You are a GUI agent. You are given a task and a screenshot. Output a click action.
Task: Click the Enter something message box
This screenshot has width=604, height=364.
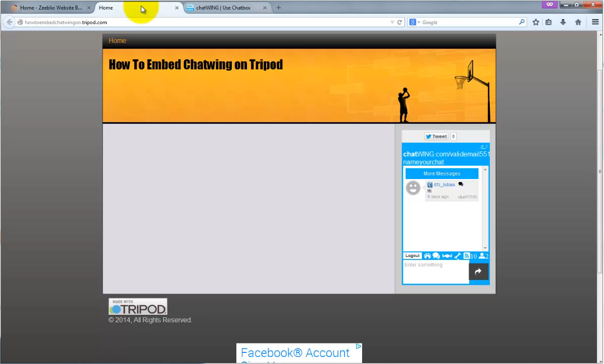coord(436,272)
